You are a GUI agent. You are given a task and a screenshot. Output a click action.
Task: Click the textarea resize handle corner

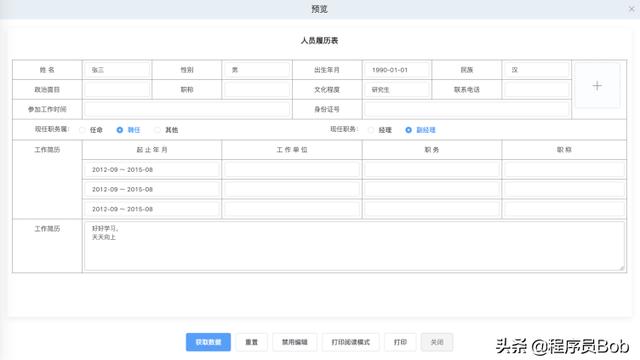point(622,268)
